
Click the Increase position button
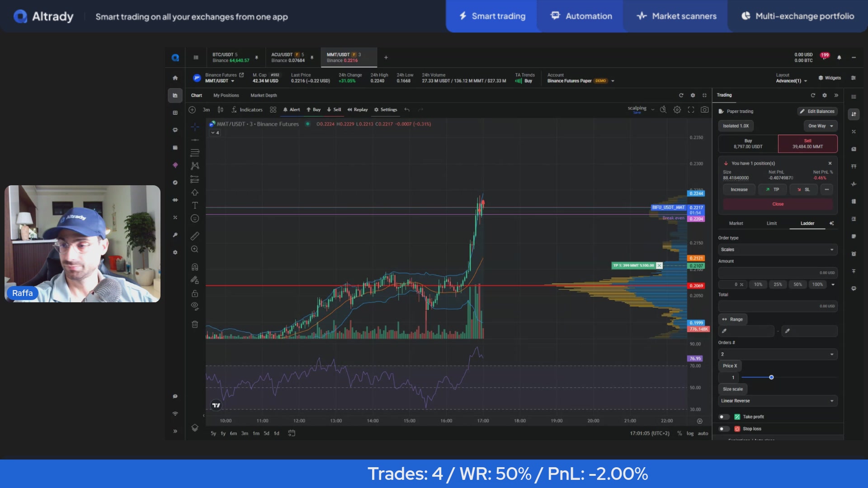(x=739, y=190)
